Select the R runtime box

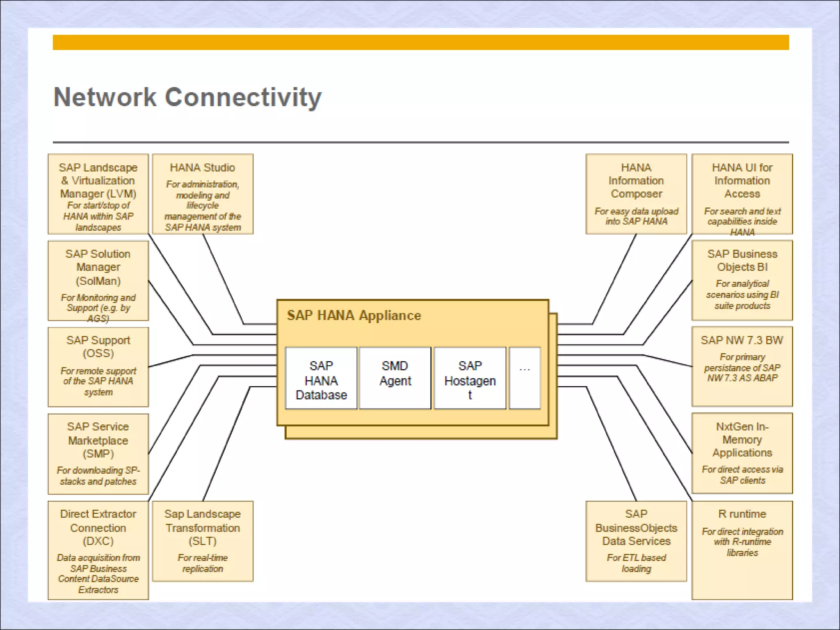click(x=742, y=550)
